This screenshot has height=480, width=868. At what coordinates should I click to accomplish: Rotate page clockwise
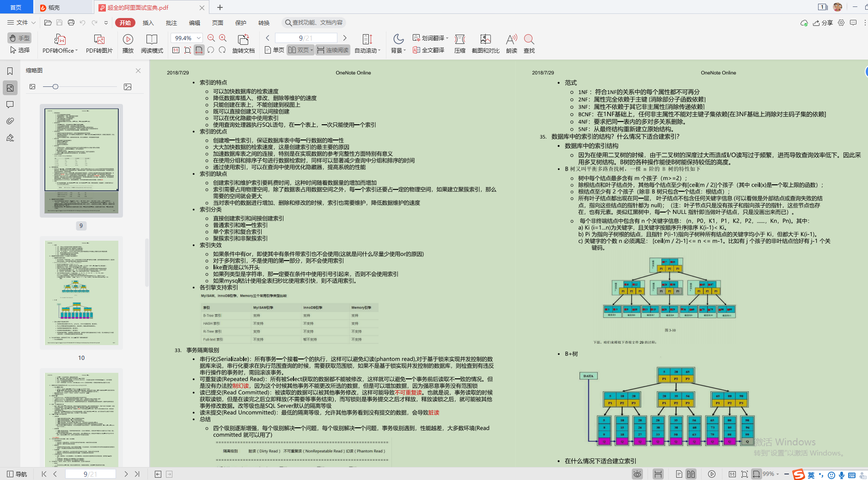(x=222, y=50)
